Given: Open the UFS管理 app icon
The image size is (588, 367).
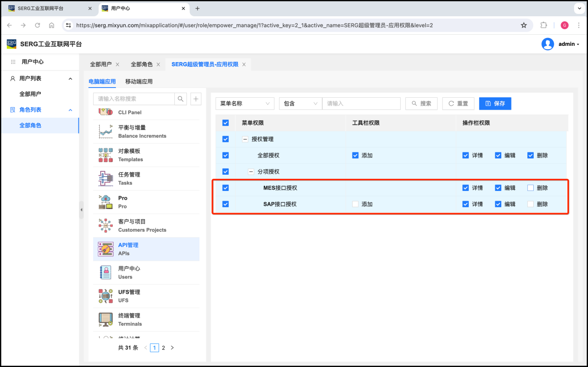Looking at the screenshot, I should point(106,296).
